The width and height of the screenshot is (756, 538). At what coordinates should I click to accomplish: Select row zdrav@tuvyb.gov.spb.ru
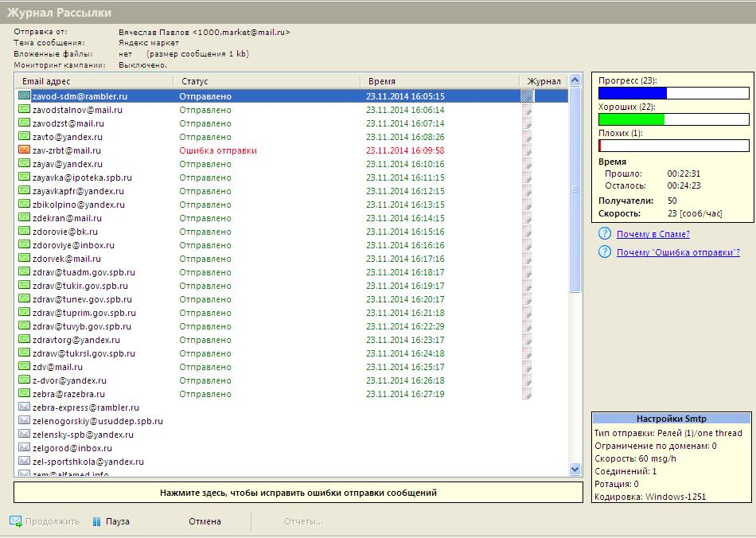point(292,326)
